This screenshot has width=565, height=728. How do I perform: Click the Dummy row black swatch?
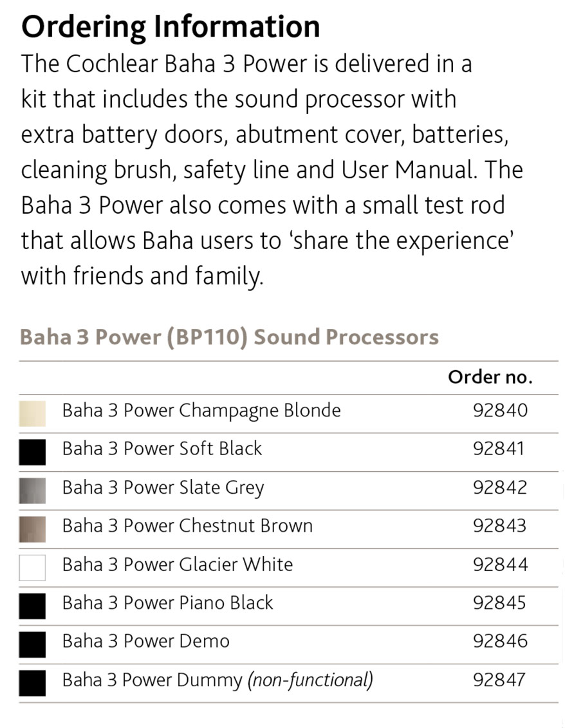point(32,683)
